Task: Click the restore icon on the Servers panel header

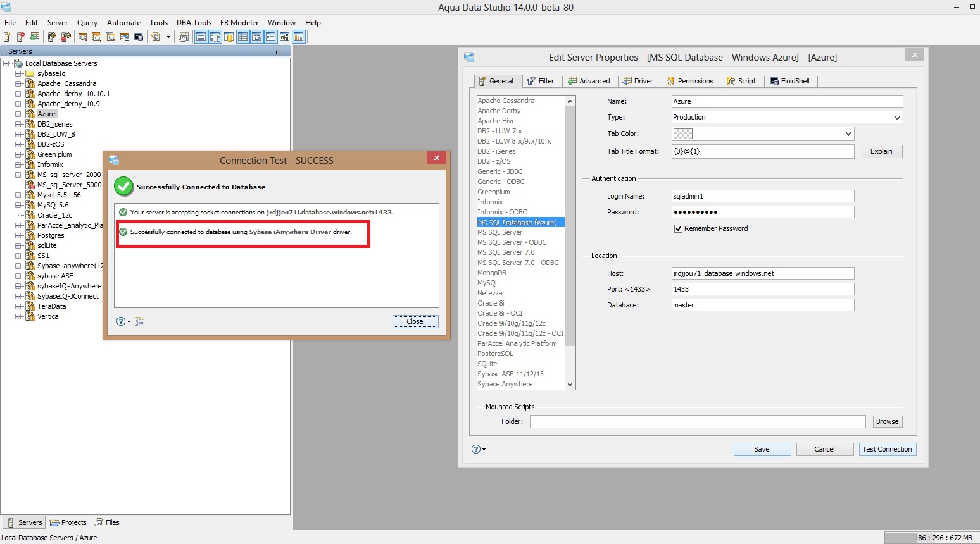Action: [x=279, y=51]
